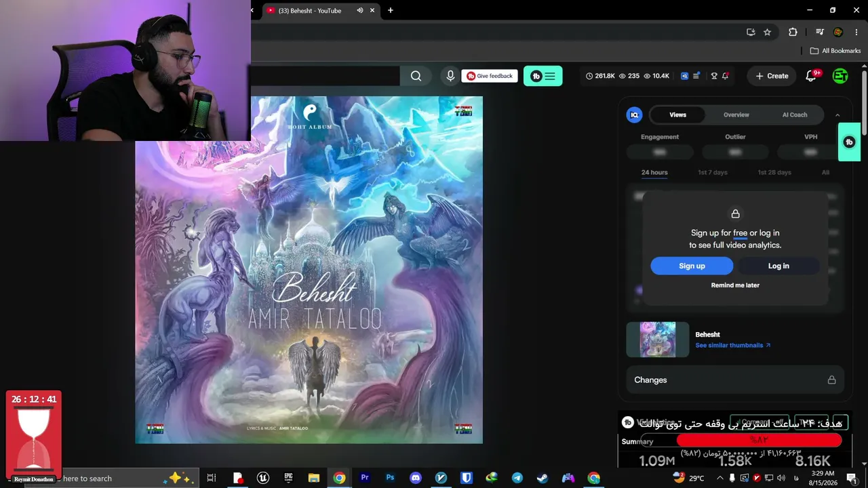Choose the 1st 7 days range
Image resolution: width=868 pixels, height=488 pixels.
(713, 172)
